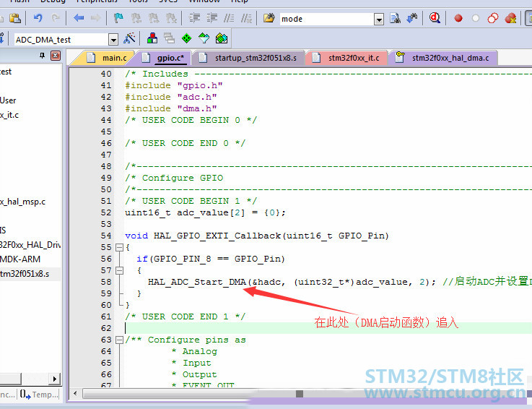The width and height of the screenshot is (532, 409).
Task: Open Manage Run-Time Environment green diamond
Action: pos(187,38)
